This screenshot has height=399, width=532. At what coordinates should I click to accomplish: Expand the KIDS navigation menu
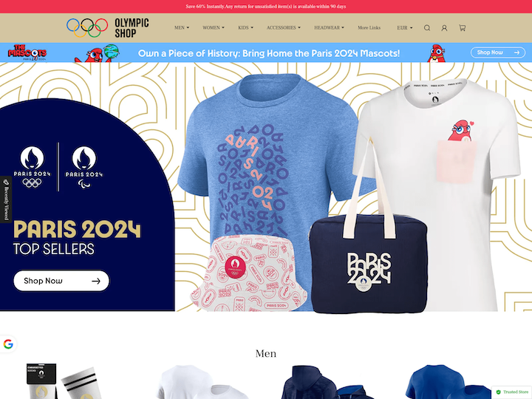click(245, 28)
